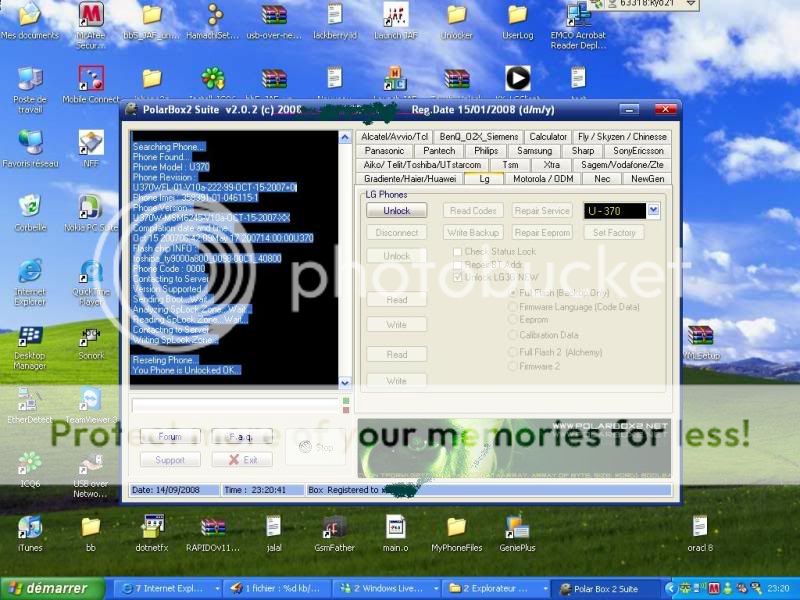
Task: Open the UserLog folder on desktop
Action: coord(517,20)
